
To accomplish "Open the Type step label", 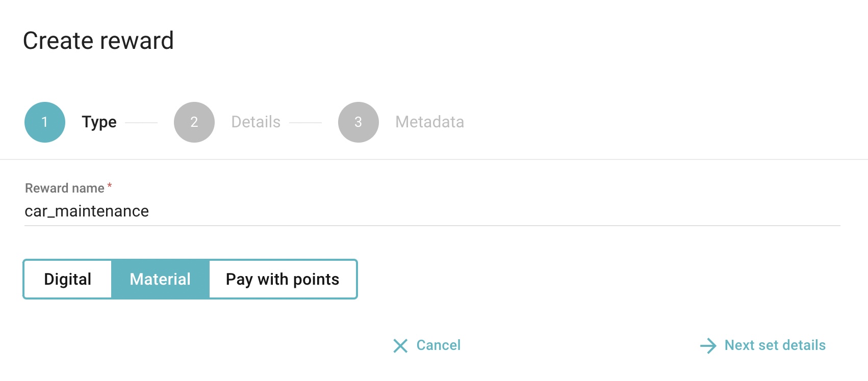I will pos(99,122).
